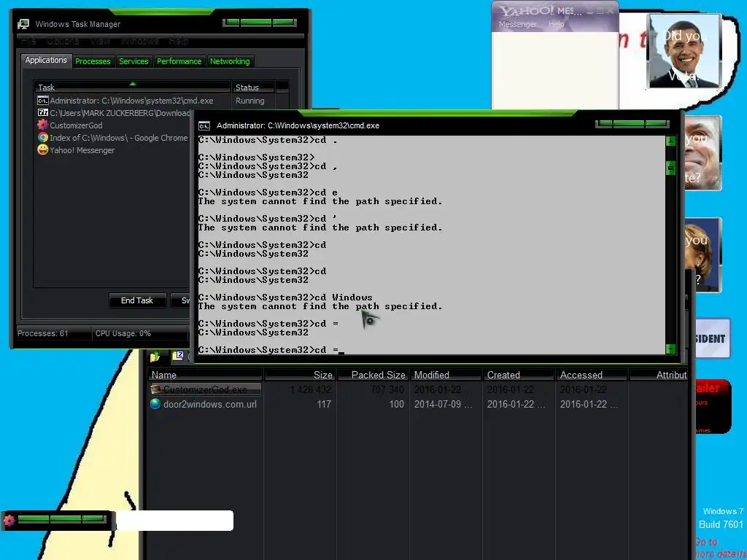747x560 pixels.
Task: Sort archive files by Packed Size column
Action: tap(373, 375)
